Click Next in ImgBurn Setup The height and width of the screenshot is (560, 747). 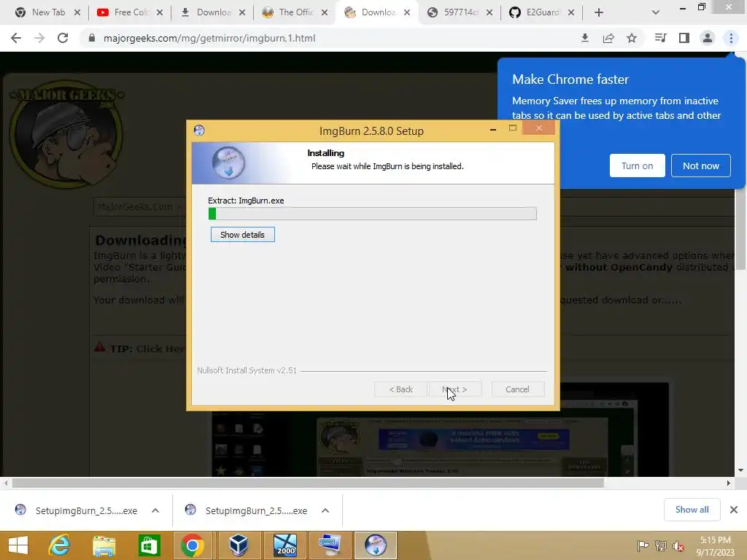455,389
